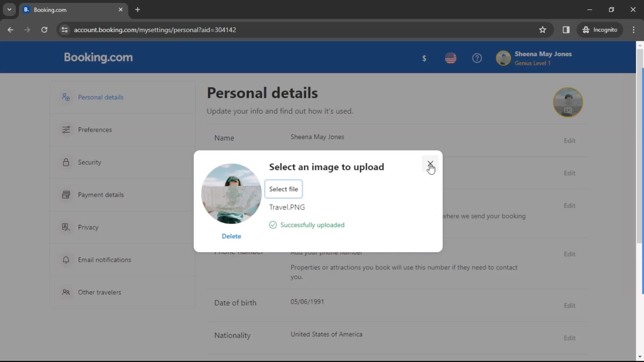The image size is (644, 362).
Task: Click the forward navigation arrow
Action: point(27,30)
